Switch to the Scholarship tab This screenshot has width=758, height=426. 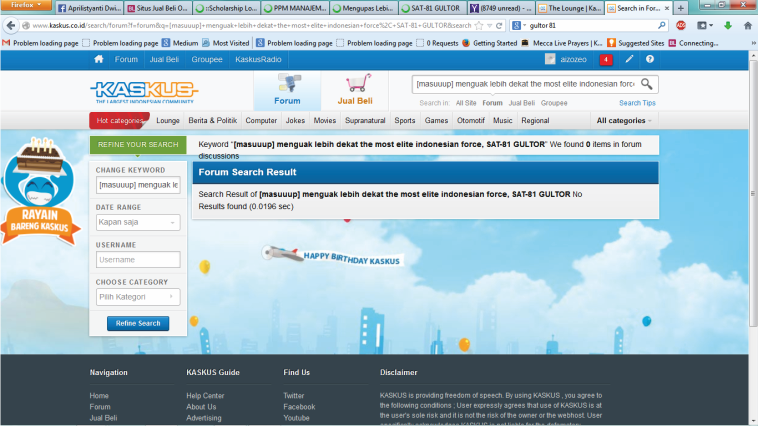point(227,8)
